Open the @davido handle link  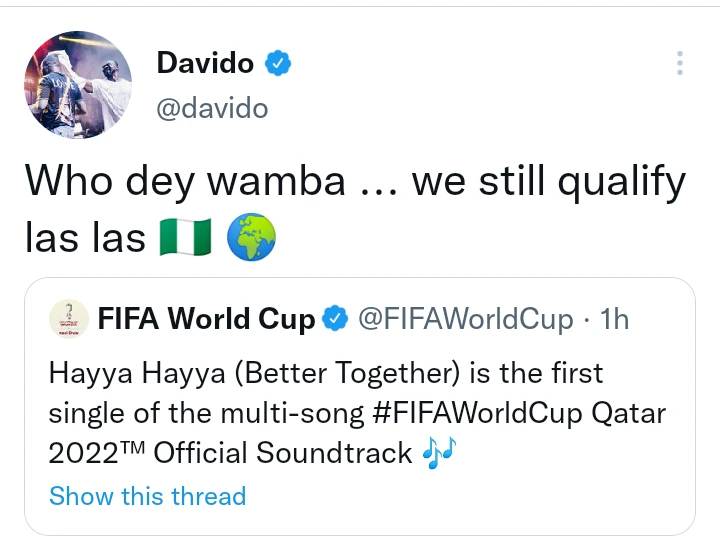212,108
